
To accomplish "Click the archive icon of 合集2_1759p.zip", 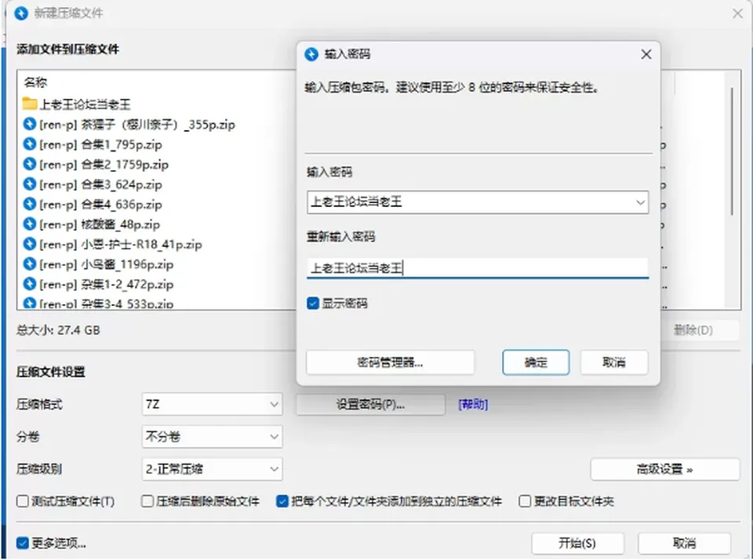I will pos(30,164).
